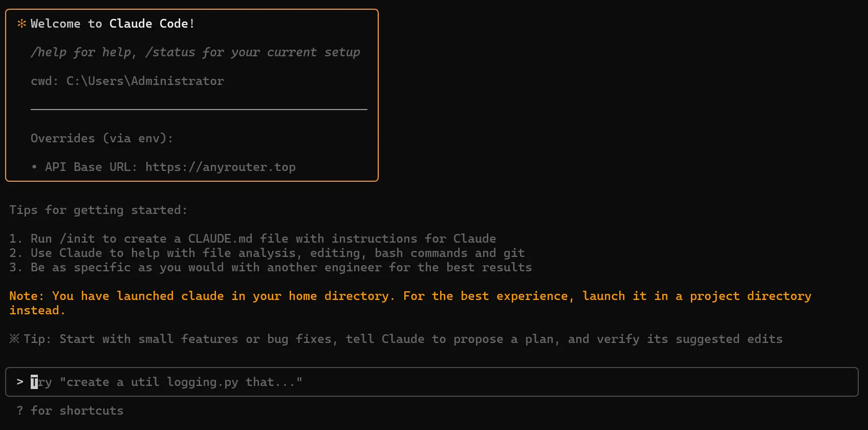The image size is (868, 430).
Task: Click tip two about file analysis and git
Action: pyautogui.click(x=267, y=253)
